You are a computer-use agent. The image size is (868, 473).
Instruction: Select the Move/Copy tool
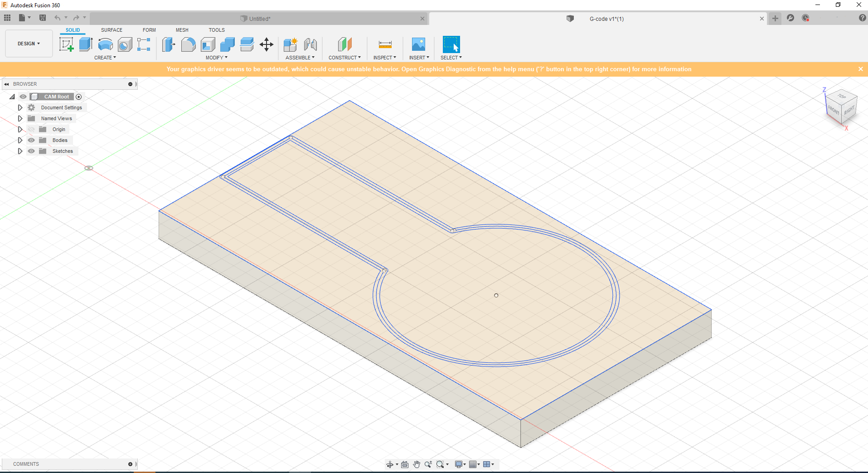tap(267, 44)
